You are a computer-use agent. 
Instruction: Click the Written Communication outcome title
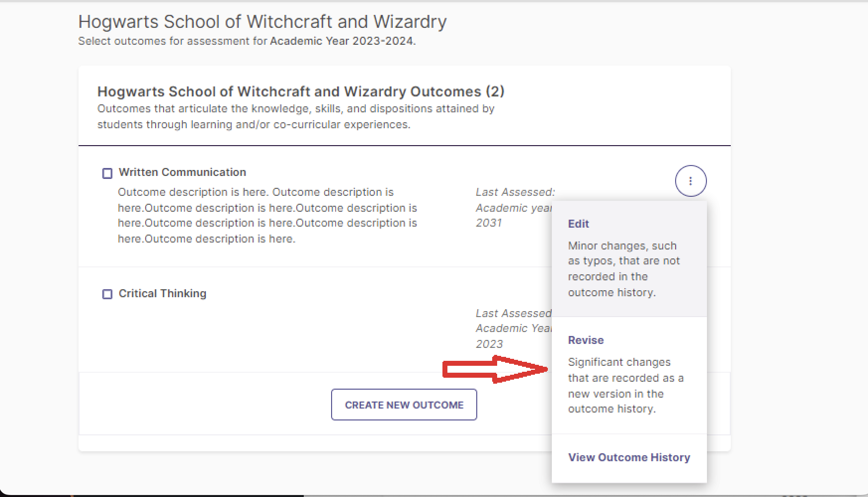tap(182, 172)
